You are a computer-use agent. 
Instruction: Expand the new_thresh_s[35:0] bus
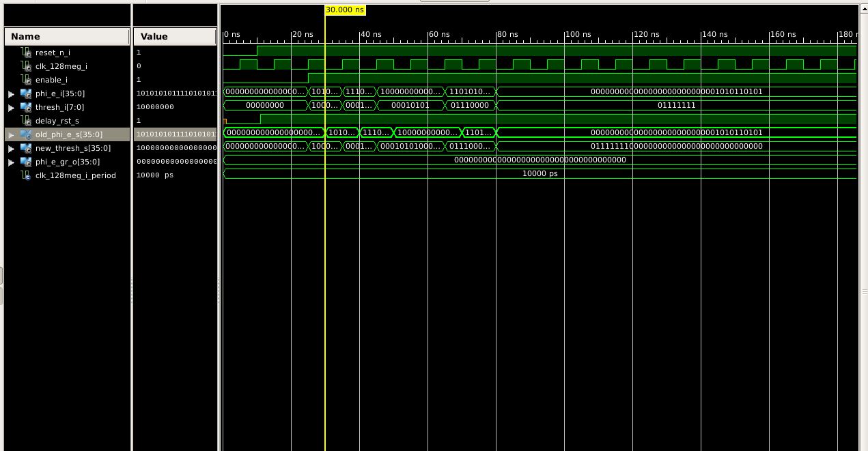(x=11, y=149)
